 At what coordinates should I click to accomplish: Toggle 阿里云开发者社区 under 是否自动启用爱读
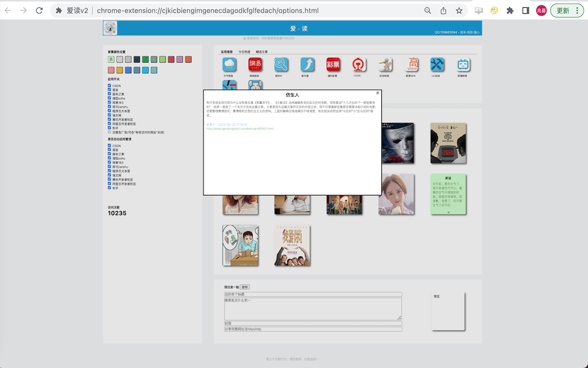(109, 184)
